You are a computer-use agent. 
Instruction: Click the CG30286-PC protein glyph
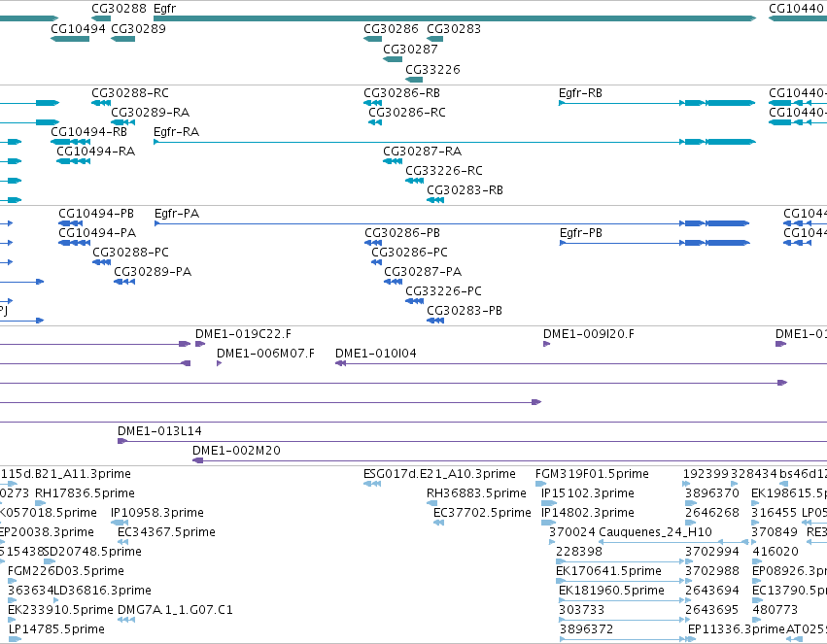pos(377,262)
